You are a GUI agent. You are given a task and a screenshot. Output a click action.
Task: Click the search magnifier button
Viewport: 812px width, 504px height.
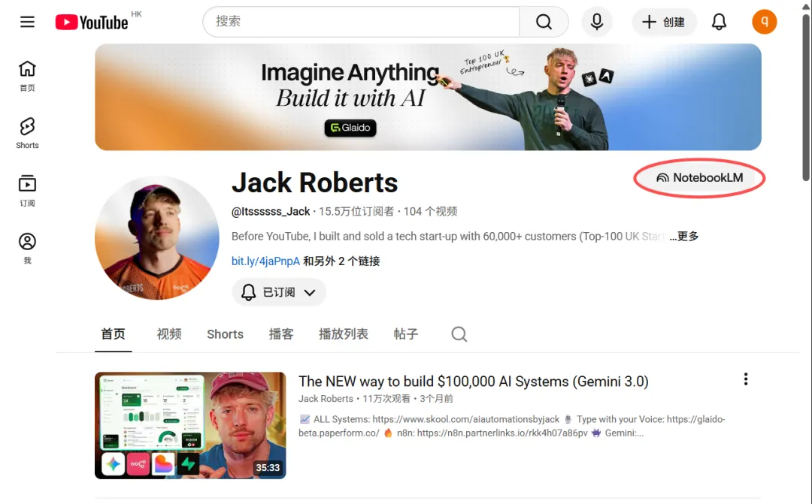544,22
